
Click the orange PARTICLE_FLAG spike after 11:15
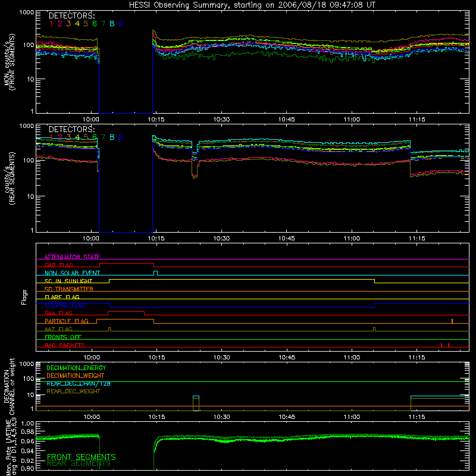click(x=452, y=321)
